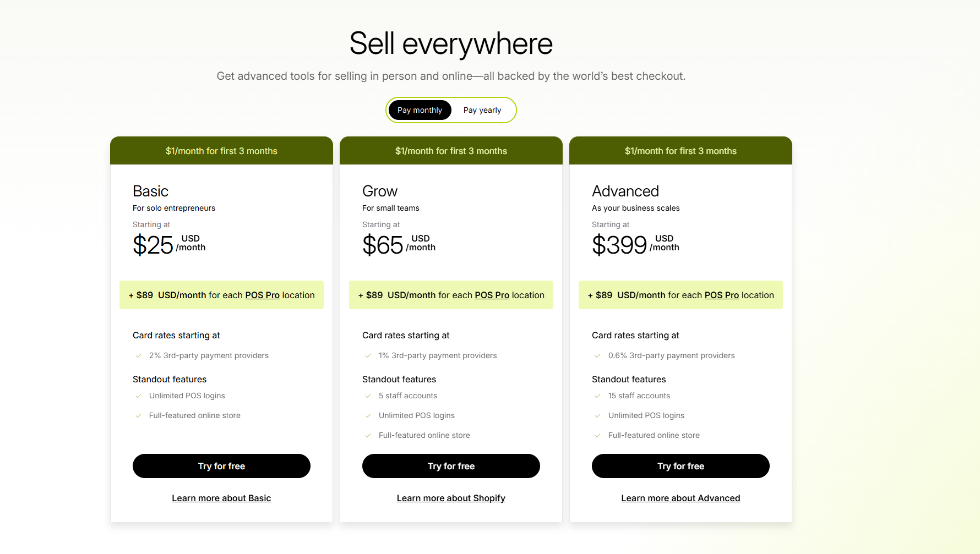This screenshot has height=554, width=980.
Task: Click checkmark beside Full-featured online store in Grow
Action: click(368, 435)
